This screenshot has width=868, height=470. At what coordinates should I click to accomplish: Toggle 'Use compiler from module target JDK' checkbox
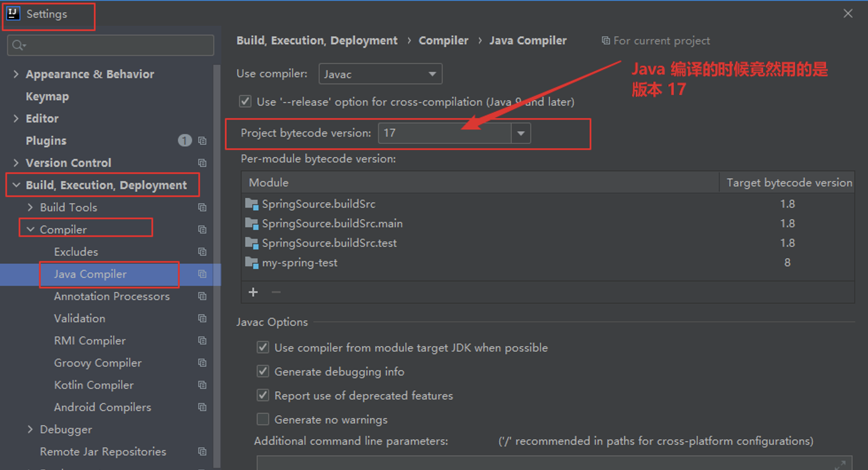coord(263,347)
